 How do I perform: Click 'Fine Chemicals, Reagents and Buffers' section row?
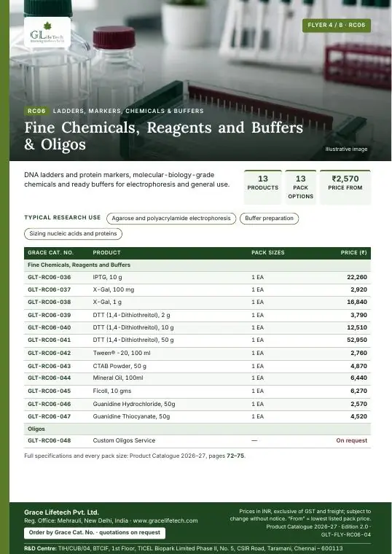coord(197,265)
